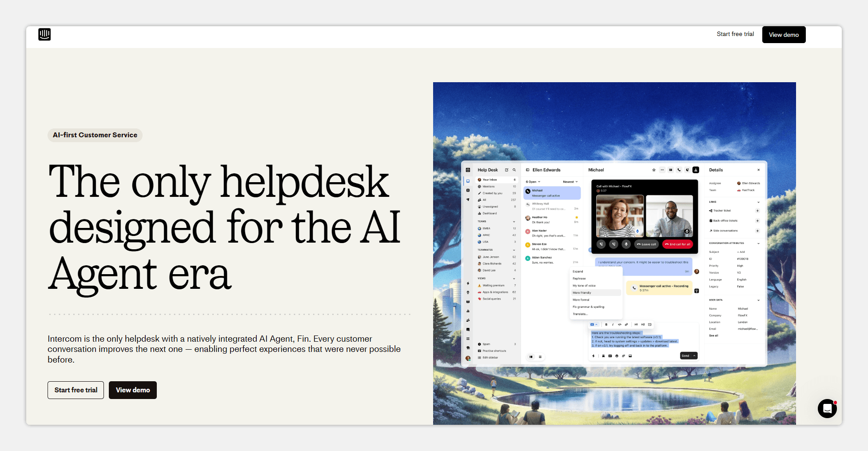Image resolution: width=868 pixels, height=451 pixels.
Task: Click the bold formatting icon in composer
Action: (x=606, y=324)
